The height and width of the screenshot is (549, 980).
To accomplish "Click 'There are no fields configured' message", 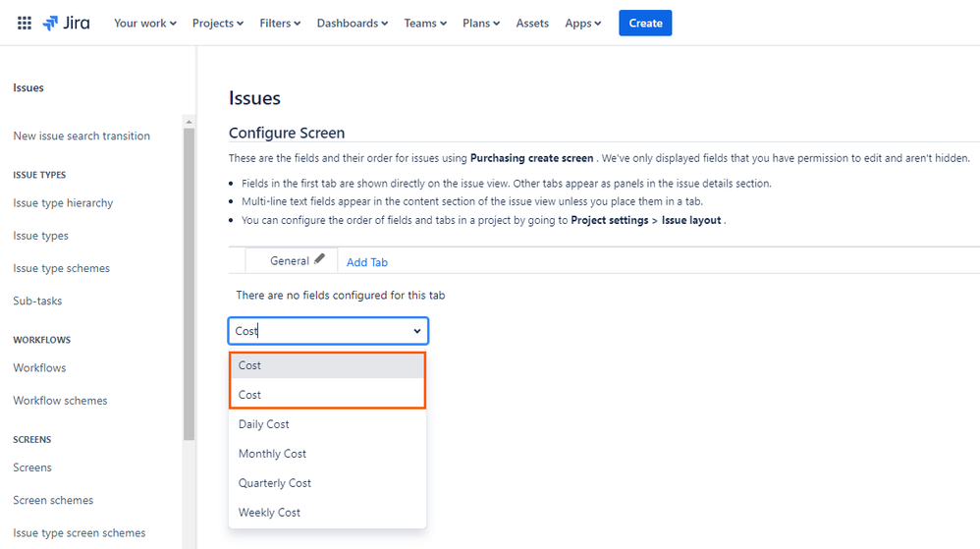I will [341, 296].
